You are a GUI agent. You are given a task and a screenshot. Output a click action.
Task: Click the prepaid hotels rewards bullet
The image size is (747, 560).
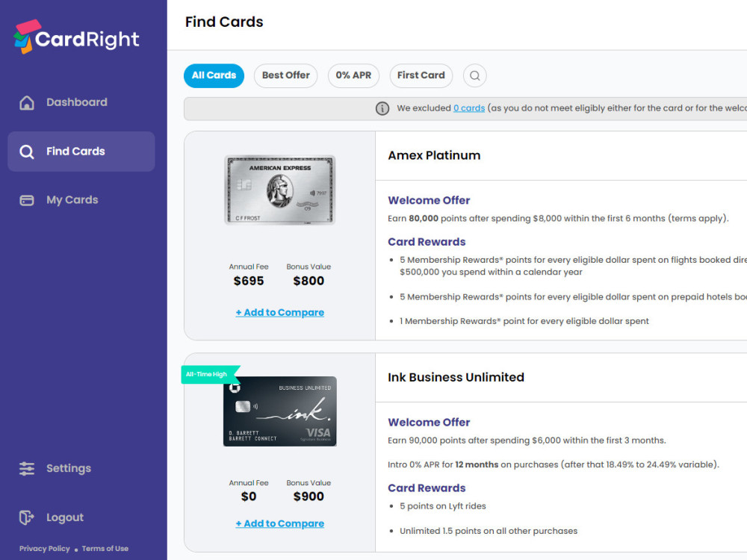pyautogui.click(x=573, y=297)
